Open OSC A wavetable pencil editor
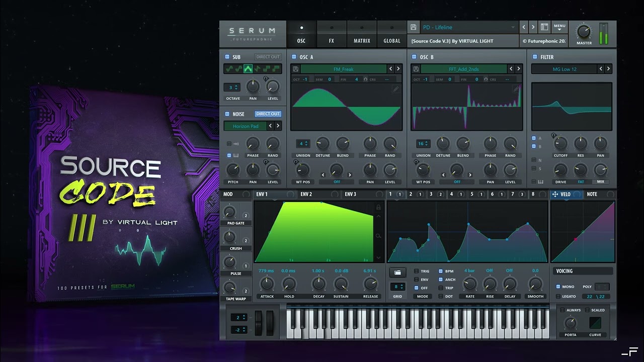Image resolution: width=644 pixels, height=362 pixels. [x=395, y=89]
